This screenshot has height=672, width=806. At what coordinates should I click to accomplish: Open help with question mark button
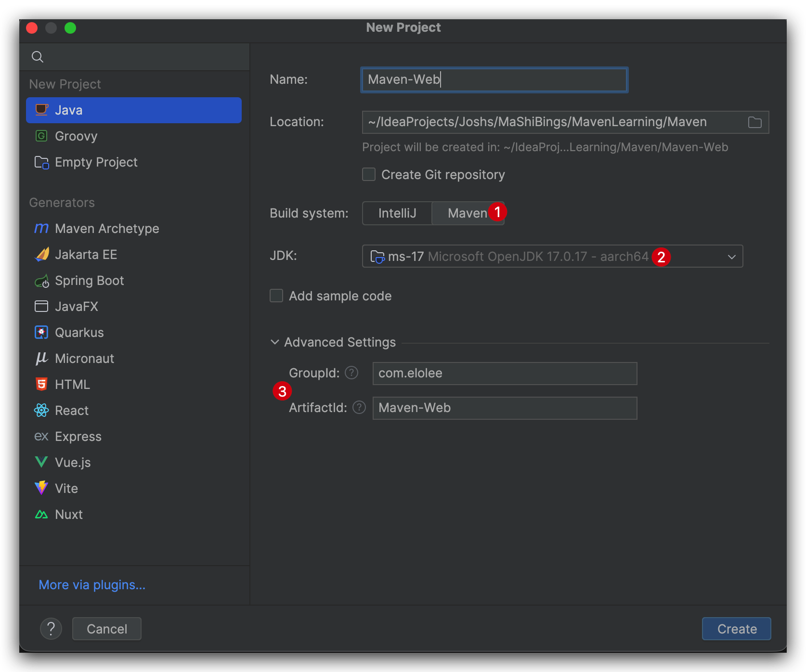coord(51,629)
